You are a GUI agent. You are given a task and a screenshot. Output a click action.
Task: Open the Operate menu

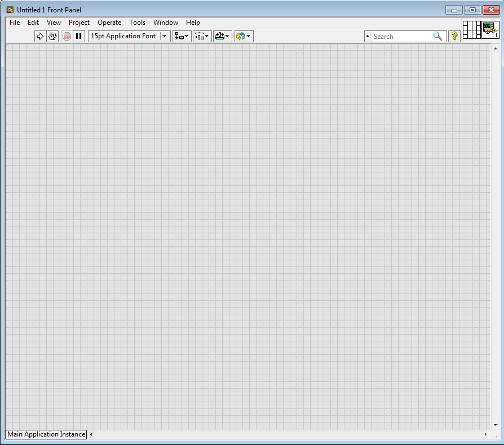tap(109, 23)
